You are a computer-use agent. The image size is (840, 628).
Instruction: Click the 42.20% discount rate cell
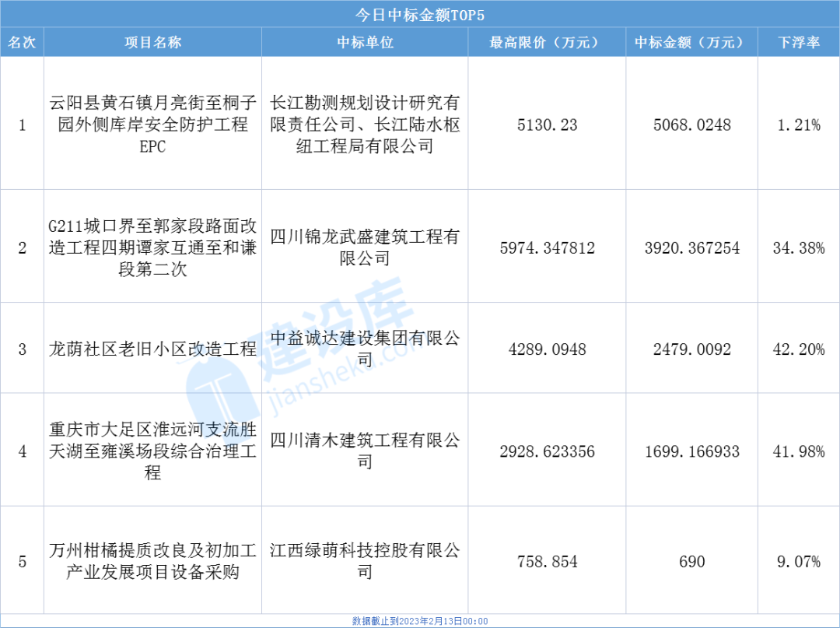point(799,349)
